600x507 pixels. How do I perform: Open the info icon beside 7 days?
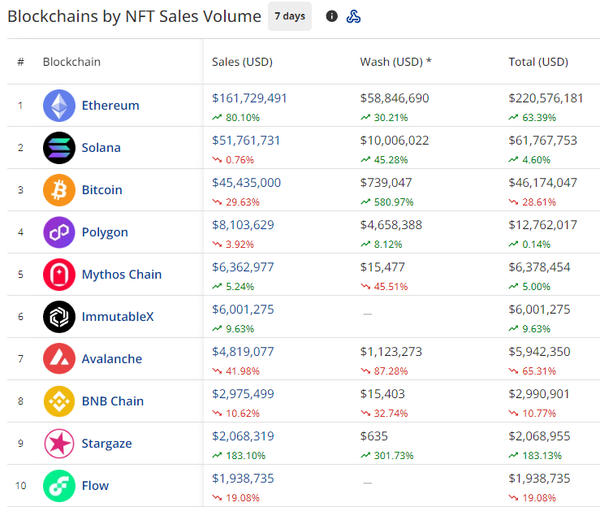(332, 17)
